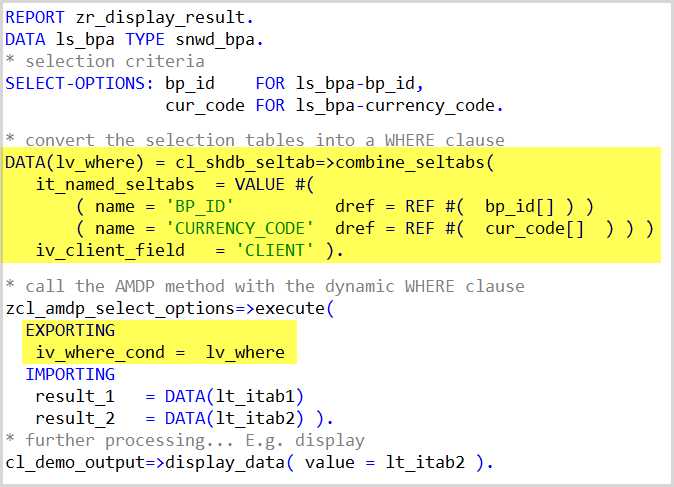The image size is (674, 487).
Task: Click the IMPORTING keyword
Action: [70, 374]
